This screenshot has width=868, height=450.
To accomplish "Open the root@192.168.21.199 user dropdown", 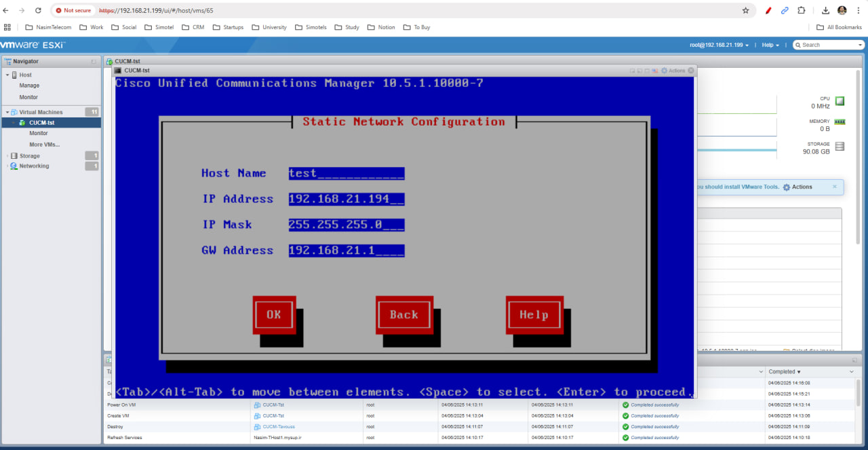I will pyautogui.click(x=719, y=45).
